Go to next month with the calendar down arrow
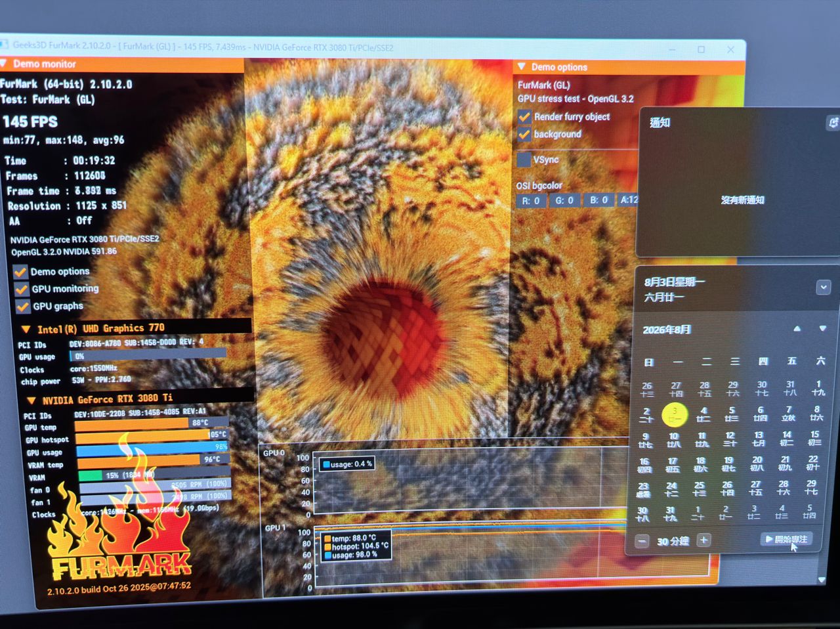 (822, 328)
